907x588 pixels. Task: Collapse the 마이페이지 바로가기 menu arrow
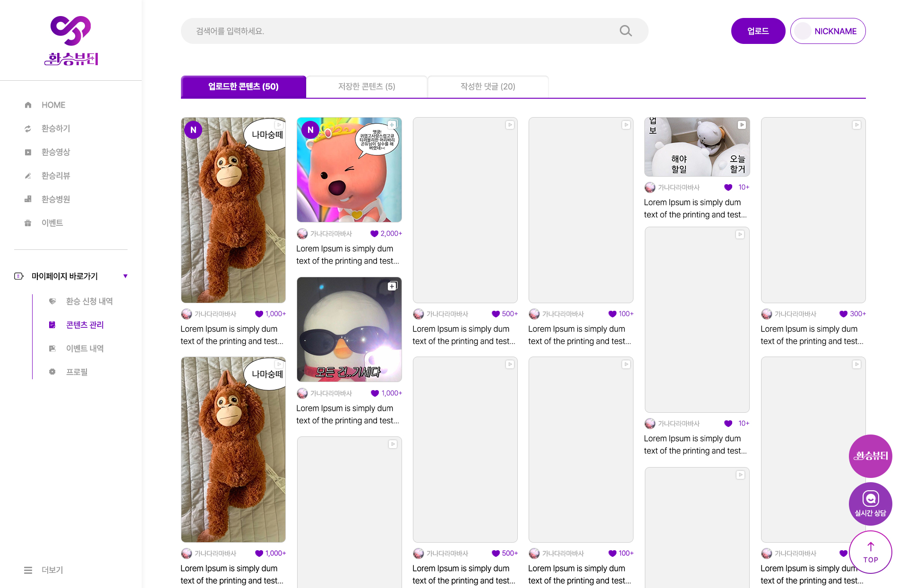(x=125, y=276)
